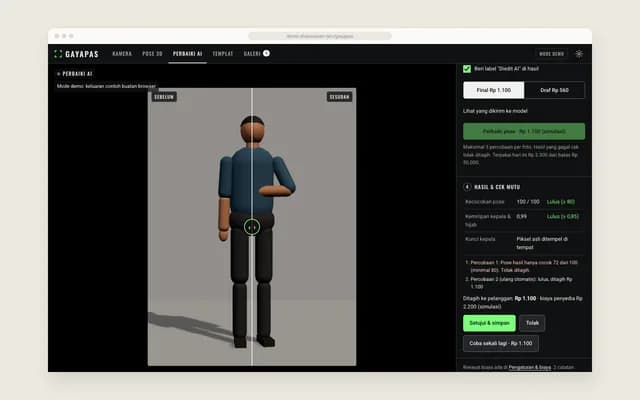Click the 'Hasil & Cek Mutu' heading

pos(497,187)
